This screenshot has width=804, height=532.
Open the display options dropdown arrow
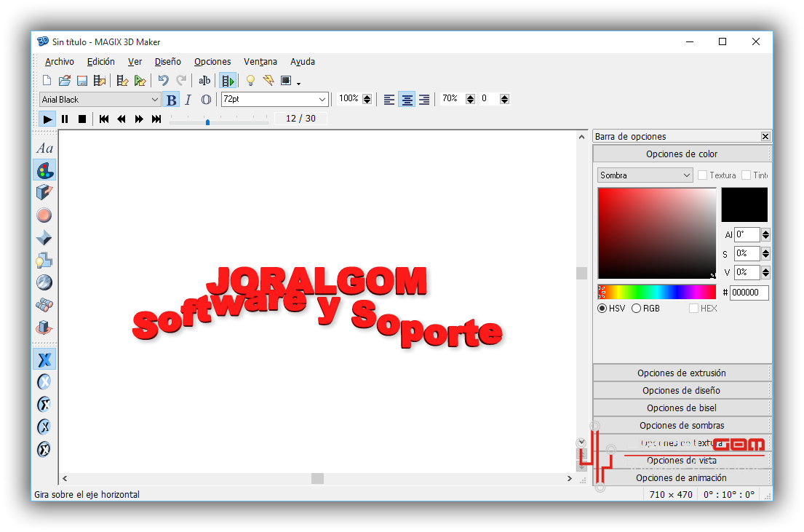pyautogui.click(x=298, y=82)
